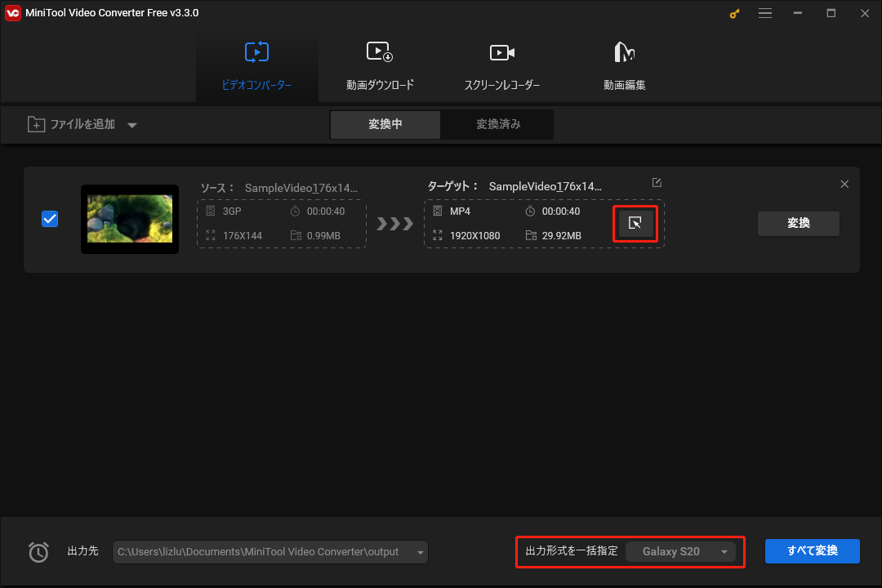Click the key upgrade icon in title bar
This screenshot has height=588, width=882.
(733, 13)
